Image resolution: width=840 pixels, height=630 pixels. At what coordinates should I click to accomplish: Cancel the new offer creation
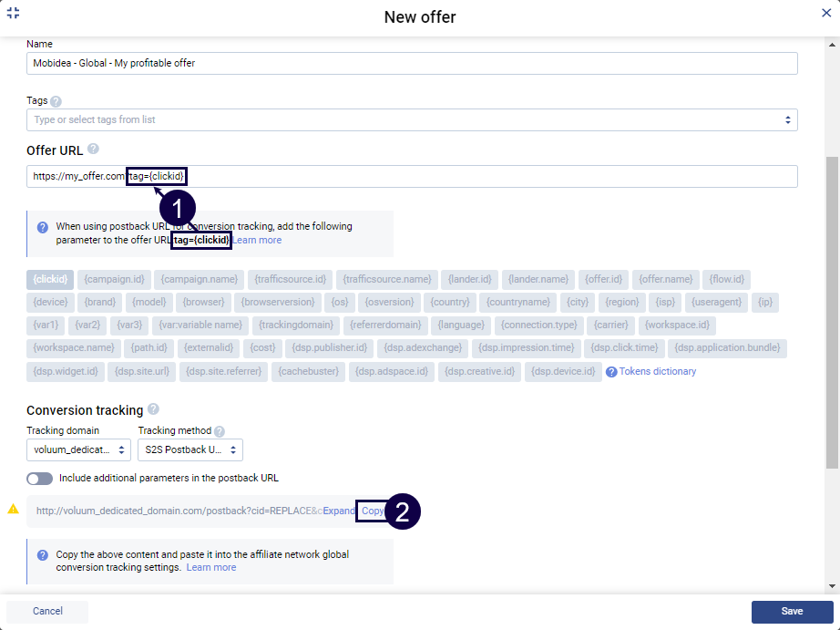(46, 611)
